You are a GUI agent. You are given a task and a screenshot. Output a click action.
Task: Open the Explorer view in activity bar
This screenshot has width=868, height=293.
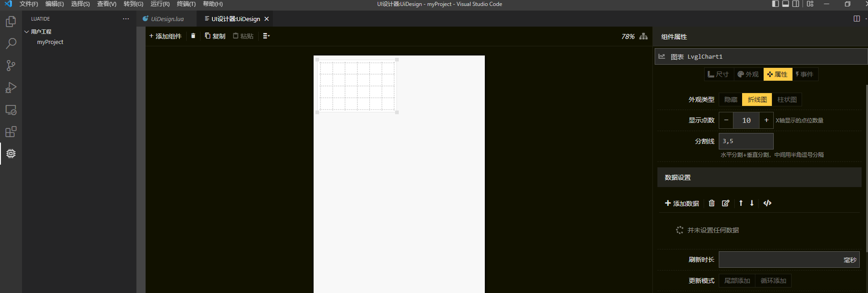pyautogui.click(x=11, y=22)
